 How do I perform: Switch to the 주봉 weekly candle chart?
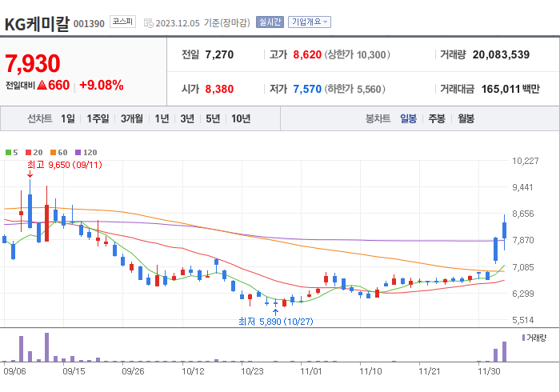[x=437, y=118]
